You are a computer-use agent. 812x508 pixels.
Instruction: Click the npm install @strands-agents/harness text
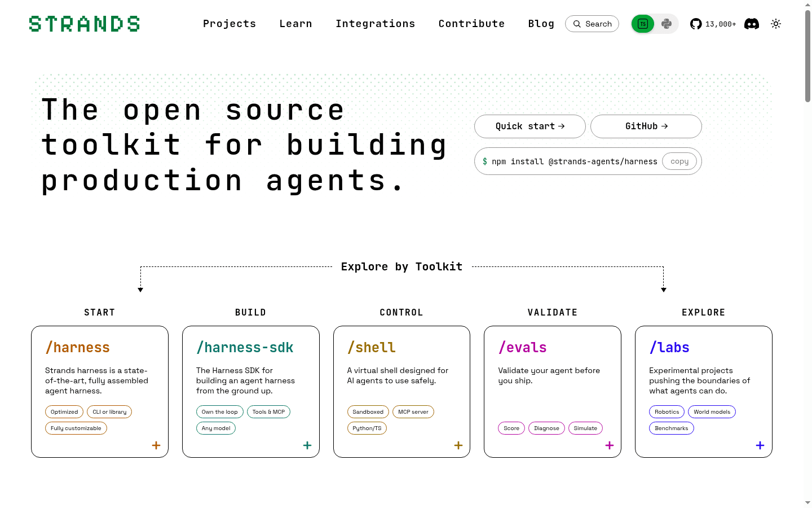575,161
